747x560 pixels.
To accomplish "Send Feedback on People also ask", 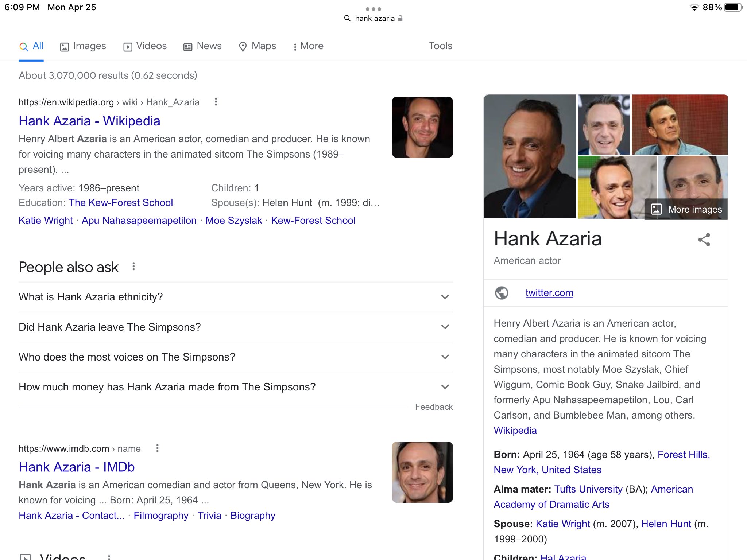I will (434, 407).
